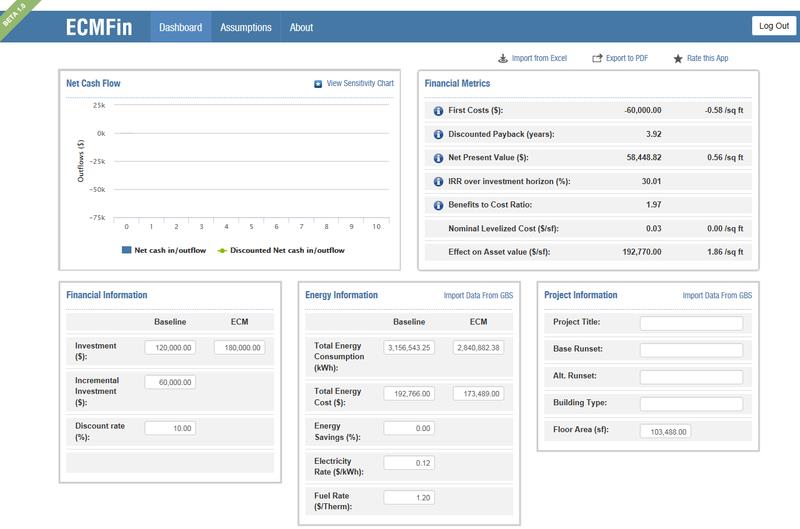Toggle the Net cash in/outflow legend marker

pos(127,250)
